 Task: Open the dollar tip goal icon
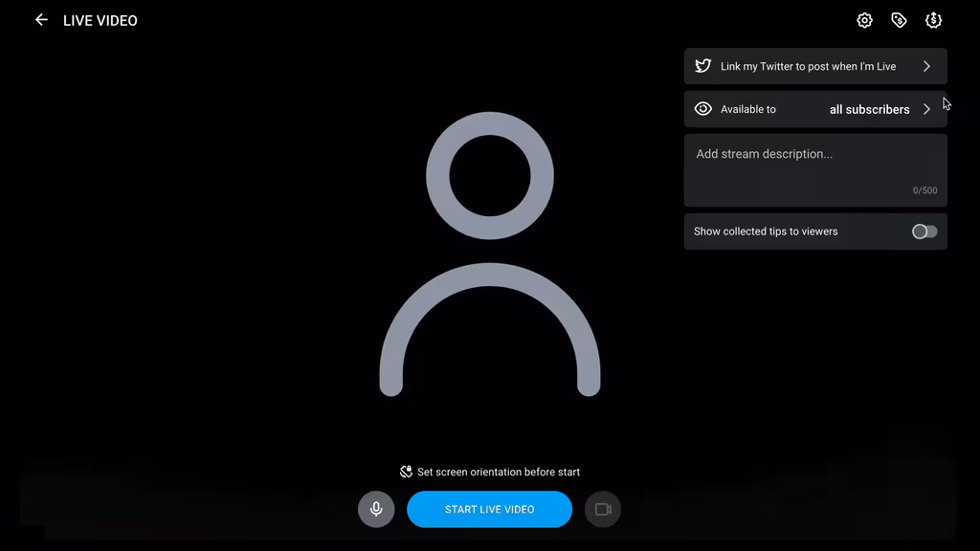coord(933,20)
